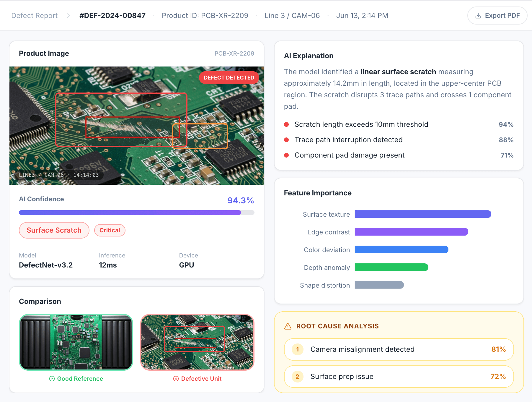Click the red dot beside Scratch length exceeds threshold
The image size is (532, 402).
[286, 124]
